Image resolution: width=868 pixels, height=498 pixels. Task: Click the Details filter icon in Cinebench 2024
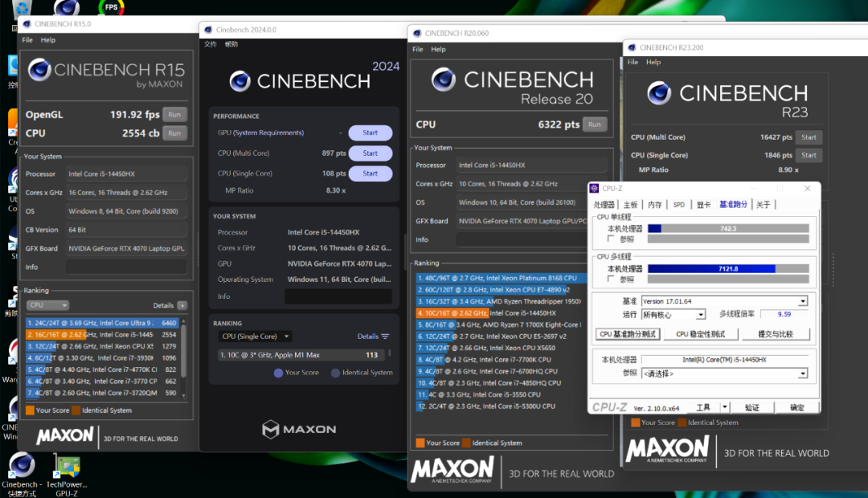tap(385, 337)
